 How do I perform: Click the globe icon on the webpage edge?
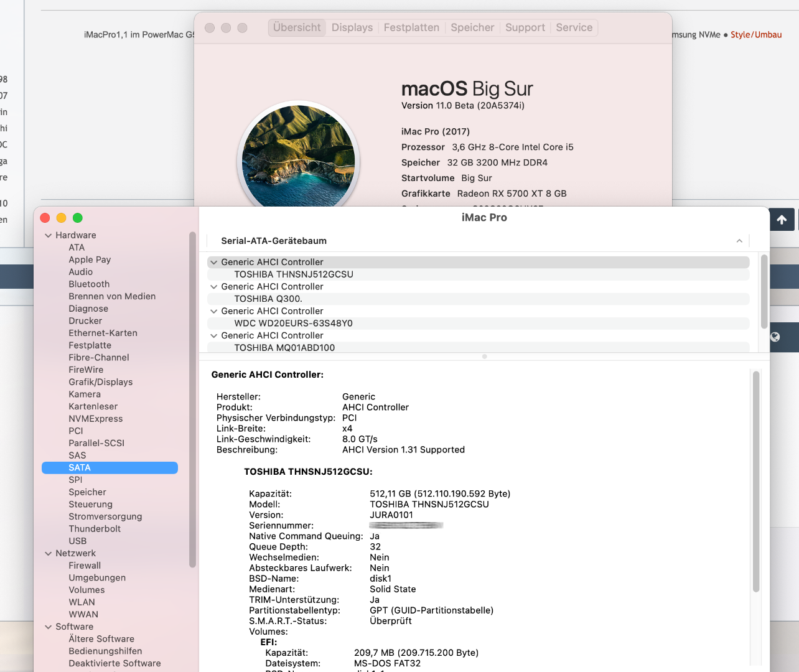[x=775, y=337]
